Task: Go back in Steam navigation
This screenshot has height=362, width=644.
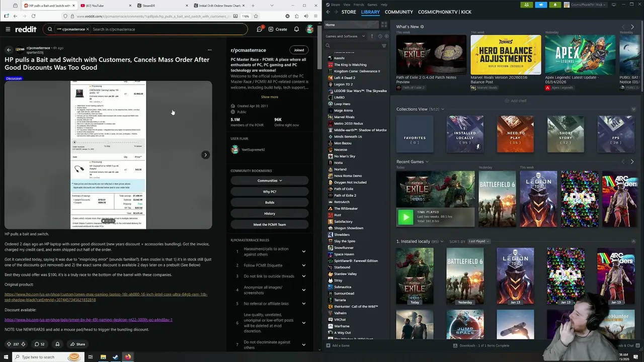Action: 328,12
